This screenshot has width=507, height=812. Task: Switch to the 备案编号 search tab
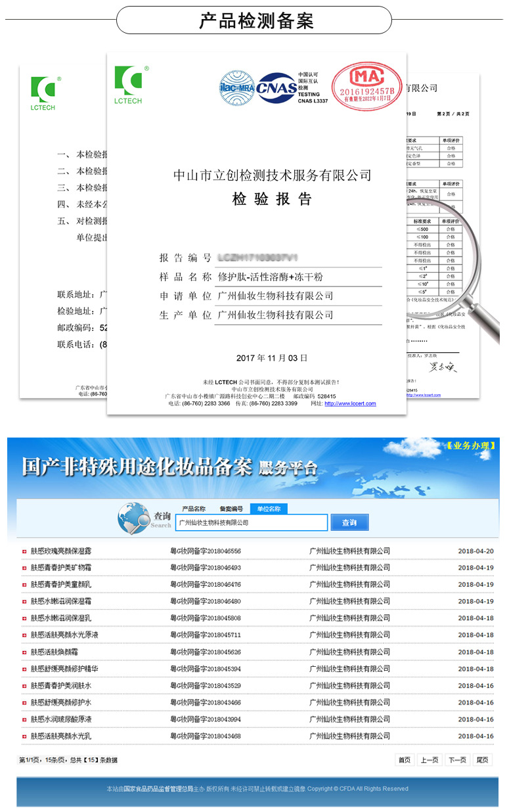[231, 509]
